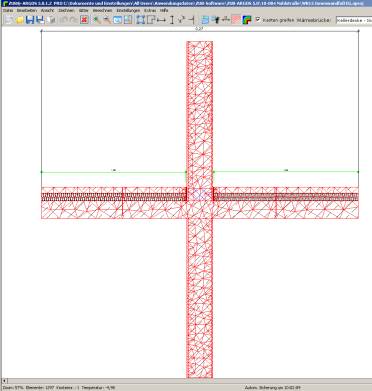The height and width of the screenshot is (391, 372).
Task: Open the Wärmebrücke type dropdown
Action: (354, 20)
